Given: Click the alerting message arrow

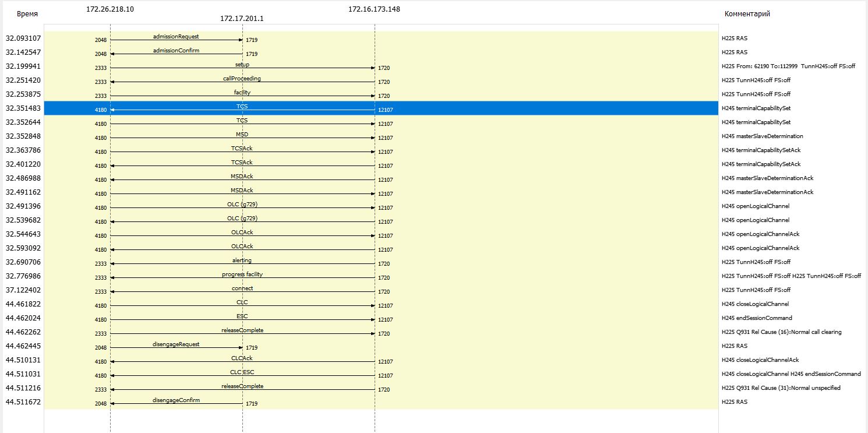Looking at the screenshot, I should click(242, 264).
